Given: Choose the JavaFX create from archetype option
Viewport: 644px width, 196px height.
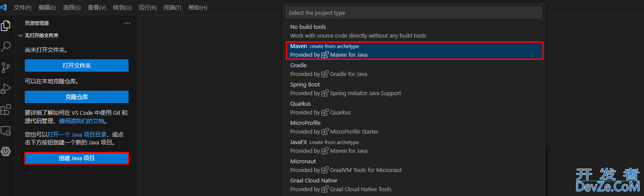Looking at the screenshot, I should (x=414, y=147).
